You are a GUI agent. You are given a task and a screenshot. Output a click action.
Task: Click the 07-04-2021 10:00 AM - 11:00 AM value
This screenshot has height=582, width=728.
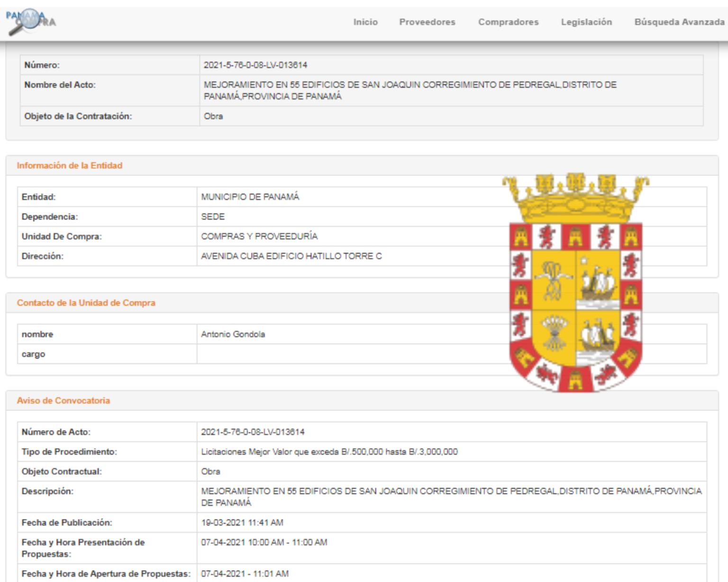tap(264, 543)
